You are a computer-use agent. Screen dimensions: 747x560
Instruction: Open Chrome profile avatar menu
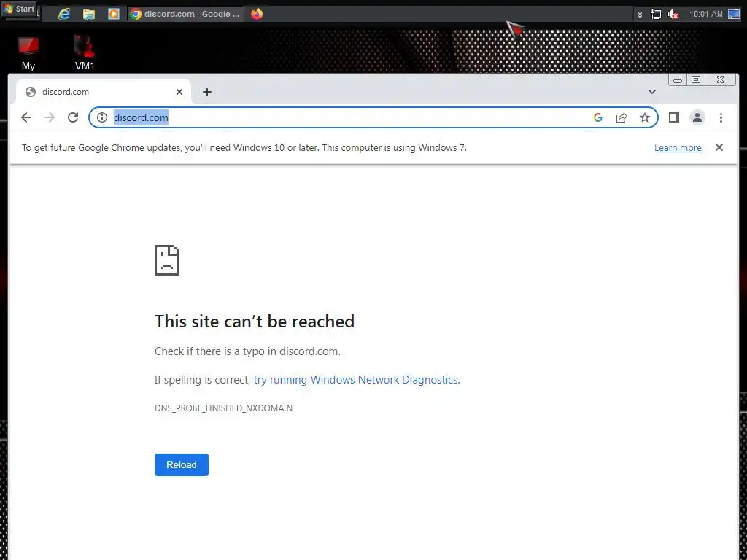(x=697, y=117)
